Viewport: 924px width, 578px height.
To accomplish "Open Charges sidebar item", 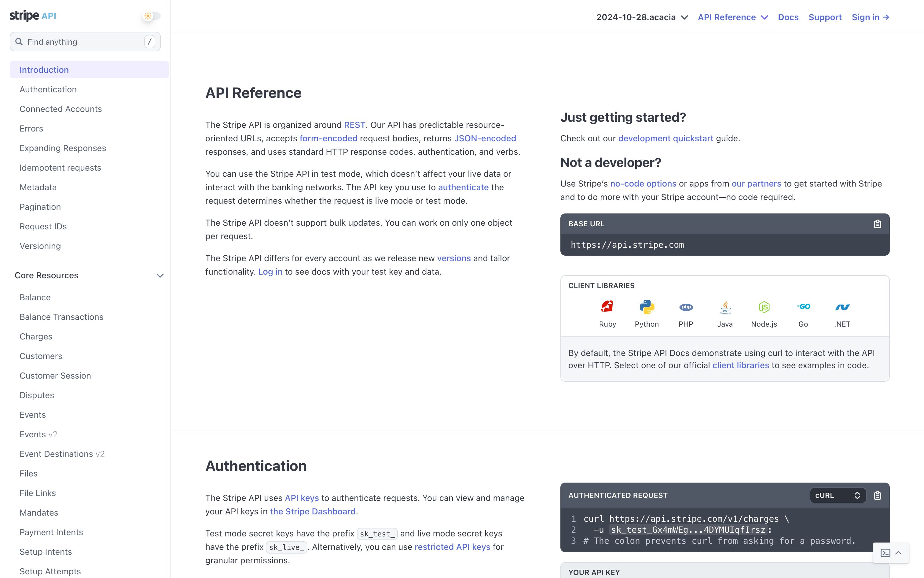I will click(36, 336).
